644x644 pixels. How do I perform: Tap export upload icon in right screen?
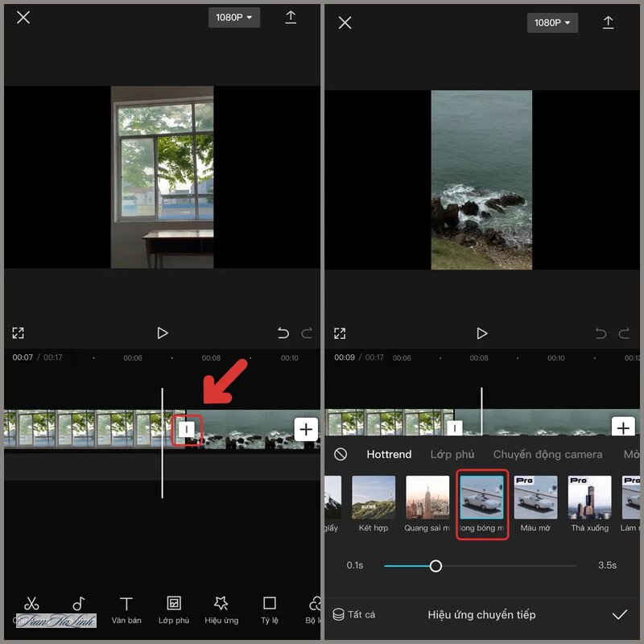[x=609, y=23]
